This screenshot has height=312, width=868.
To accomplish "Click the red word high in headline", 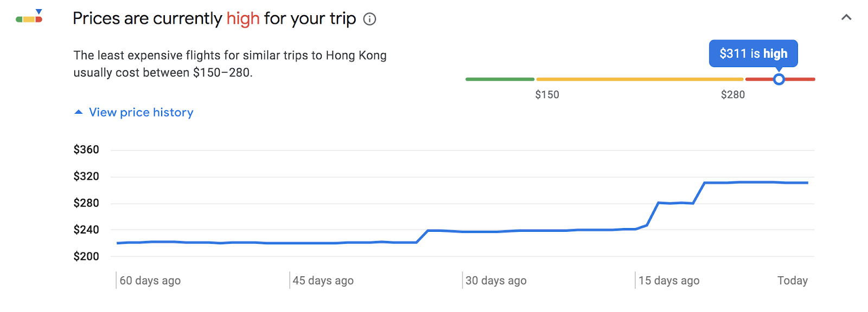I will tap(243, 19).
